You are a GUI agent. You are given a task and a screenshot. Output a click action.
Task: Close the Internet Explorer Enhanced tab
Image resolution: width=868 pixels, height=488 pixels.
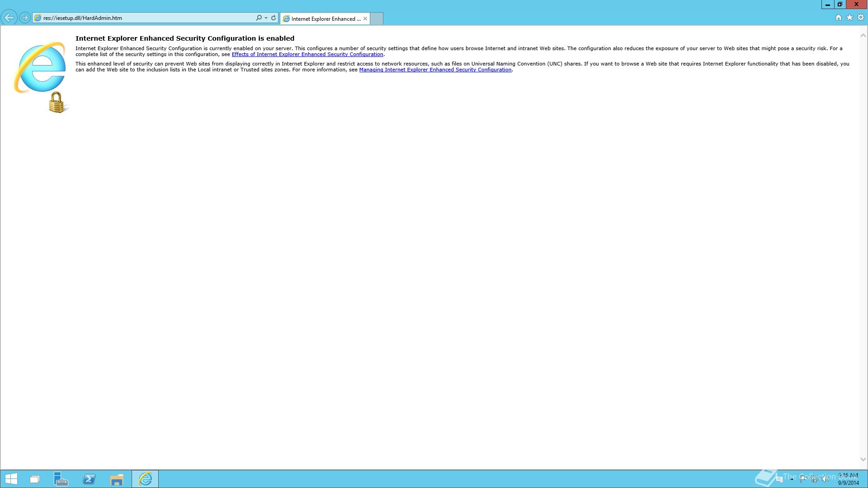(x=365, y=19)
